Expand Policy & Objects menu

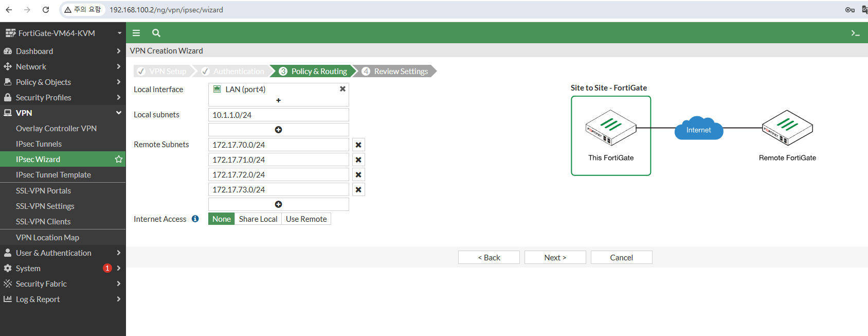[x=63, y=82]
